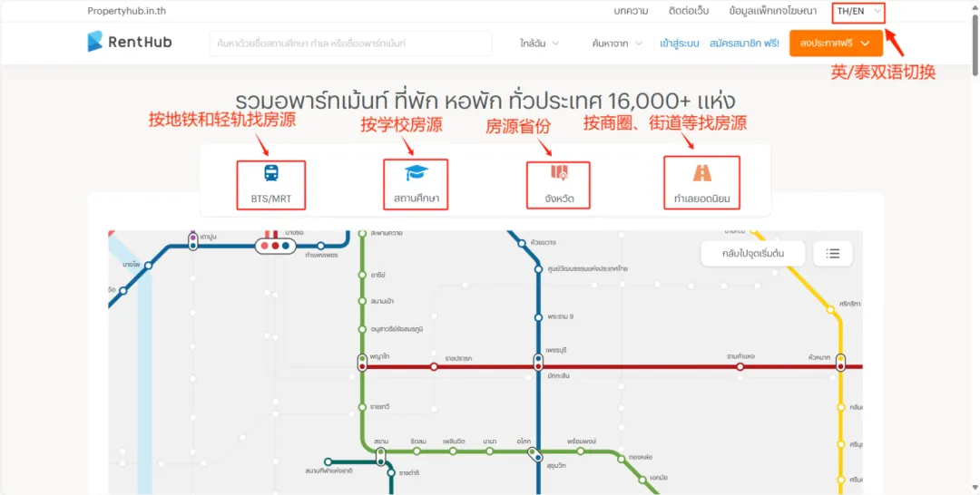Image resolution: width=980 pixels, height=495 pixels.
Task: Switch to the จังหวัด (province) tab
Action: 558,184
